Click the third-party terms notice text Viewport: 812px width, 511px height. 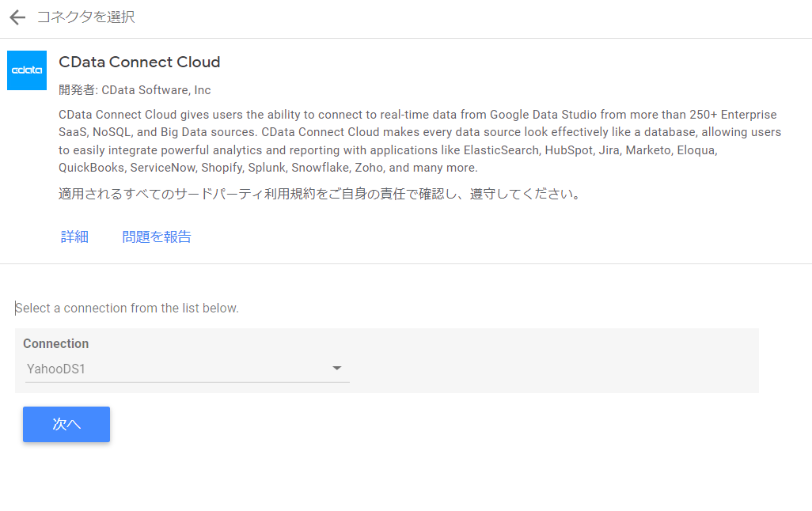(x=320, y=194)
